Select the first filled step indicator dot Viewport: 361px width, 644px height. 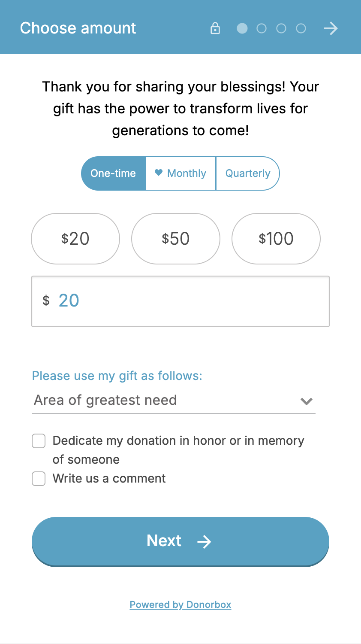pyautogui.click(x=242, y=28)
